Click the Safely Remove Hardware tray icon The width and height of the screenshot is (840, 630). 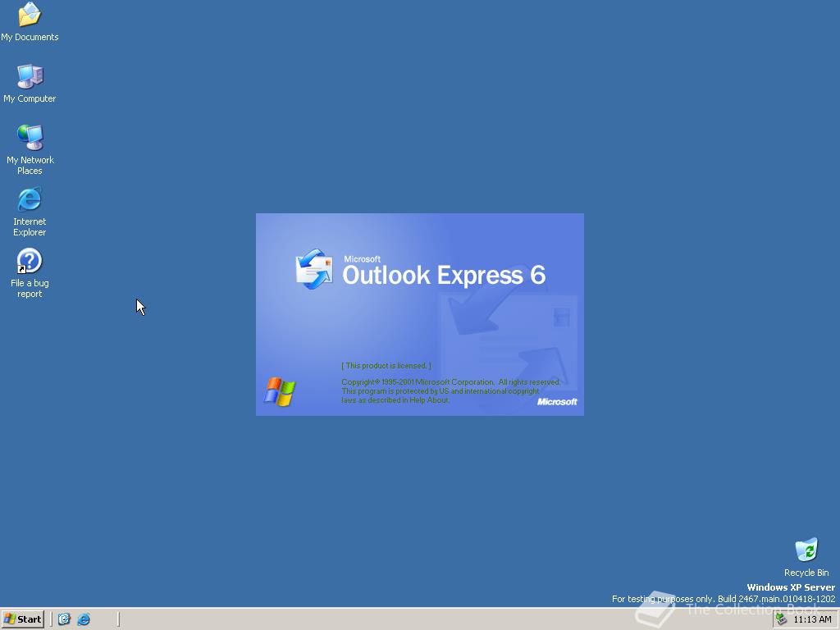(782, 619)
